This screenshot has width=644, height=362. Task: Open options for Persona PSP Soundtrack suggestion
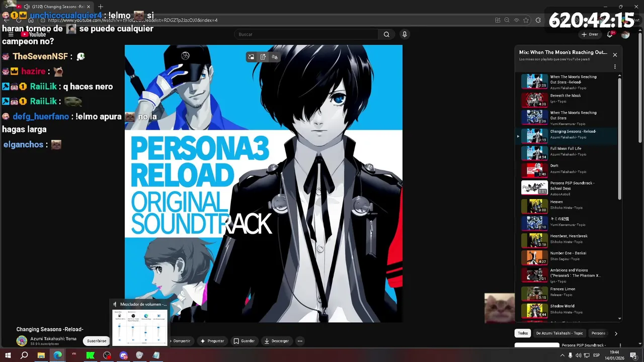[x=620, y=345]
